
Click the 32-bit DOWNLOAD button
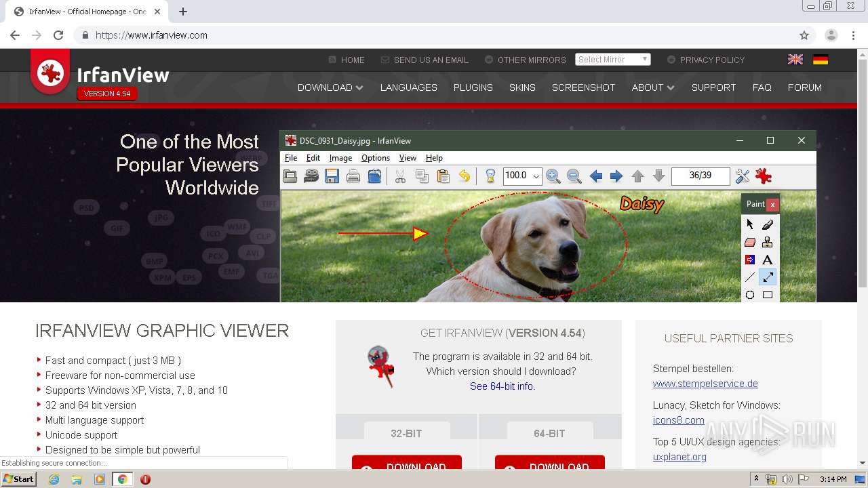click(x=407, y=462)
